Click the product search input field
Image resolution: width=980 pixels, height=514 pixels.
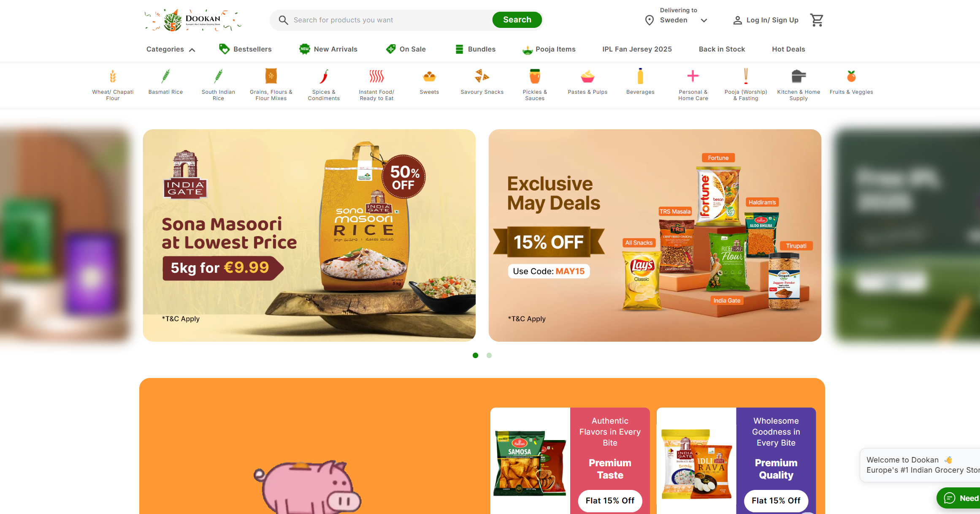click(386, 20)
